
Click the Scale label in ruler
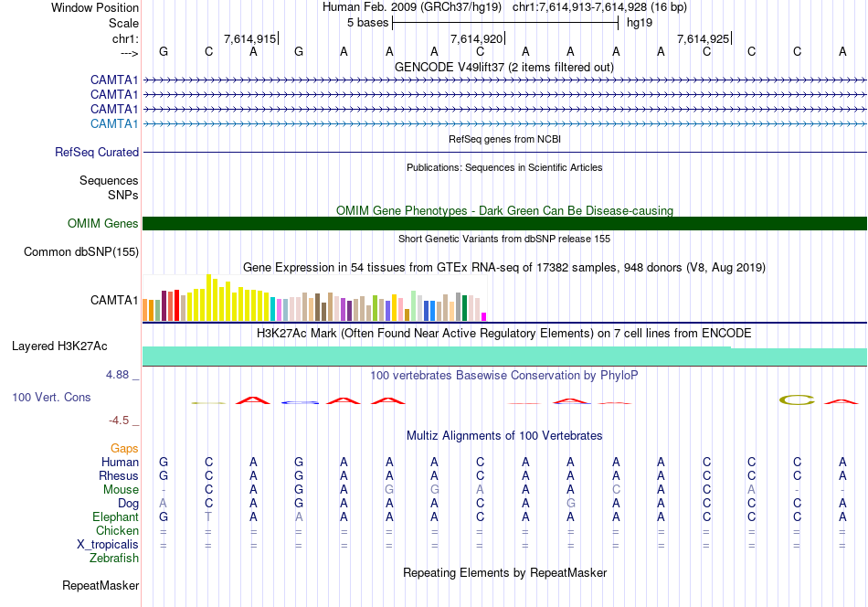(x=123, y=23)
